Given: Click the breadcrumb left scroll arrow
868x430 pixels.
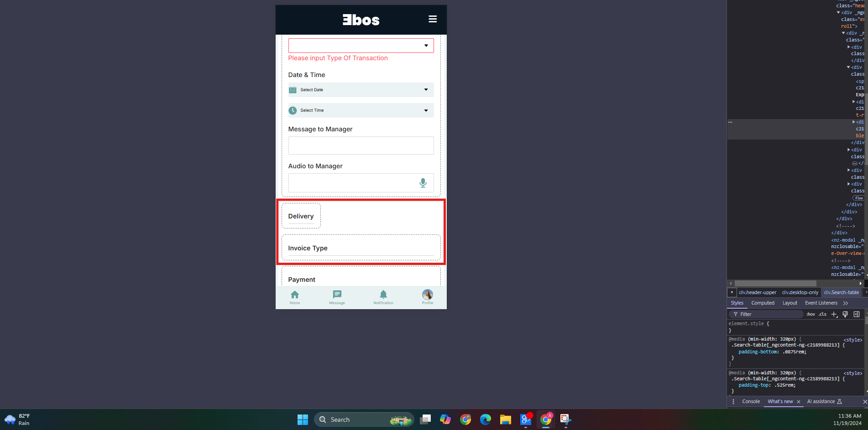Looking at the screenshot, I should [x=732, y=292].
